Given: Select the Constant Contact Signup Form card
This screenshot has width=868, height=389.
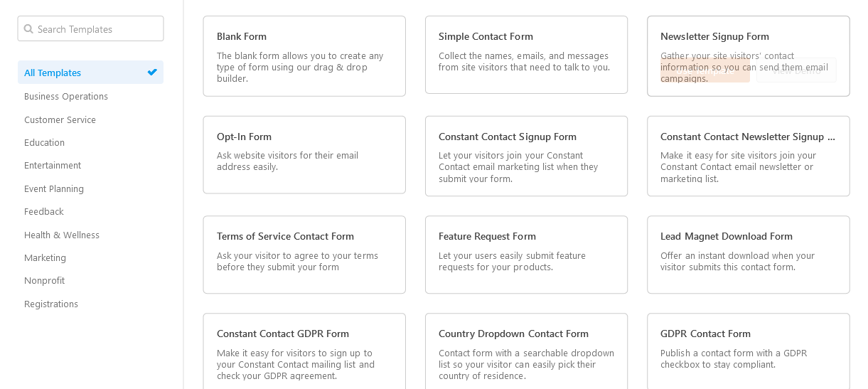Looking at the screenshot, I should (526, 156).
